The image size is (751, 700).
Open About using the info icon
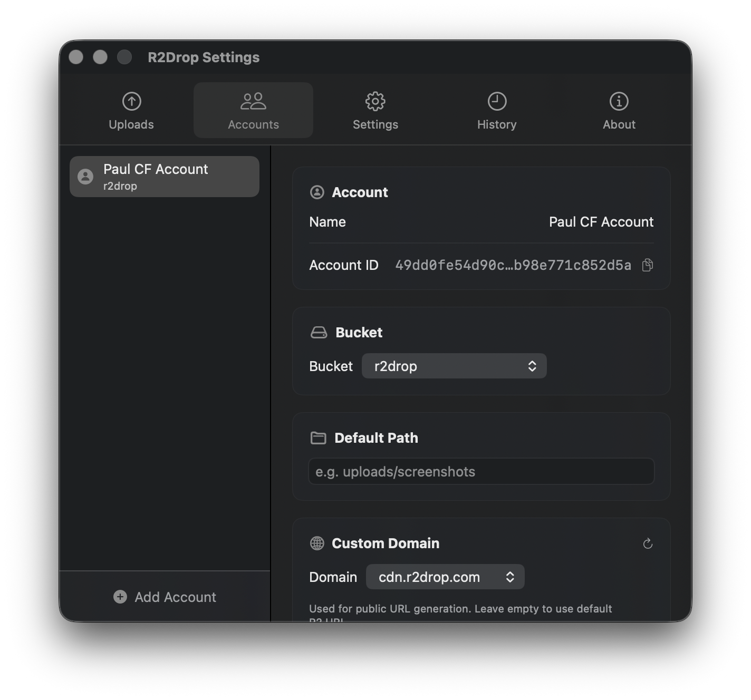coord(619,101)
